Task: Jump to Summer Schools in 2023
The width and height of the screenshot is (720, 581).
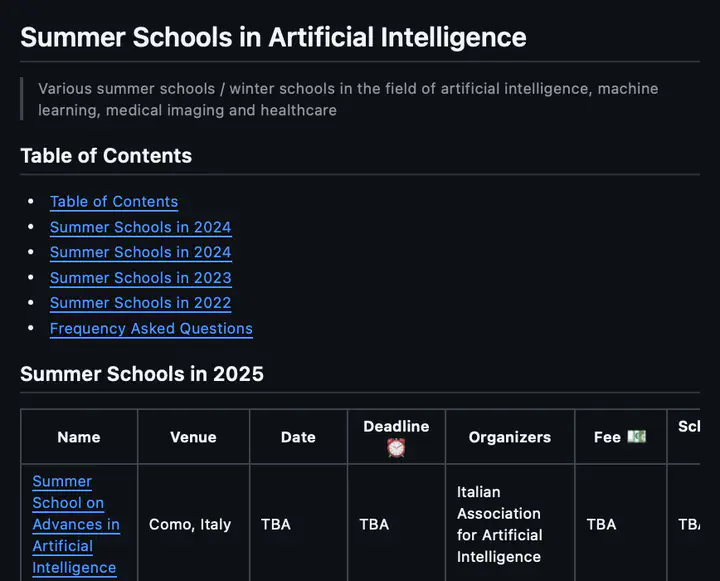Action: click(141, 278)
